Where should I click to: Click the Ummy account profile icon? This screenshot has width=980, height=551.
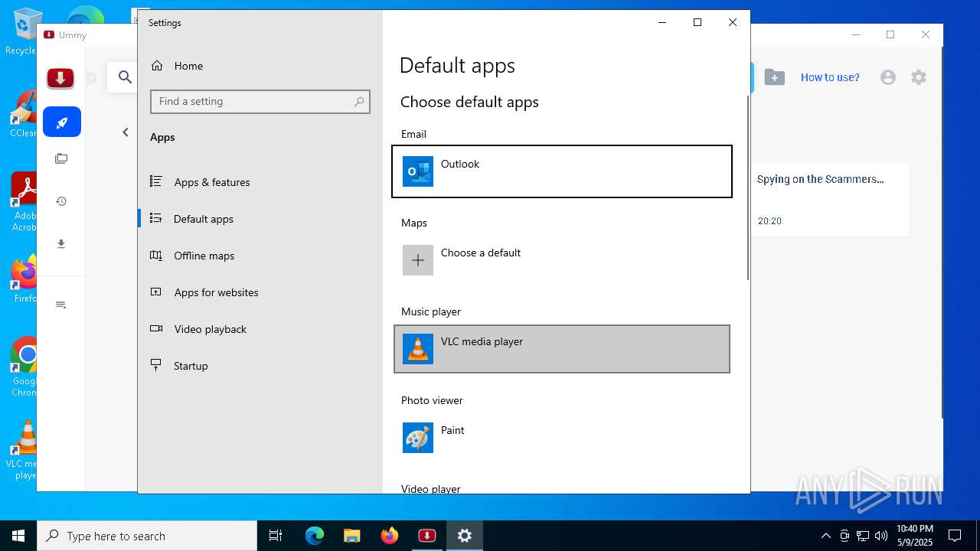(x=888, y=77)
